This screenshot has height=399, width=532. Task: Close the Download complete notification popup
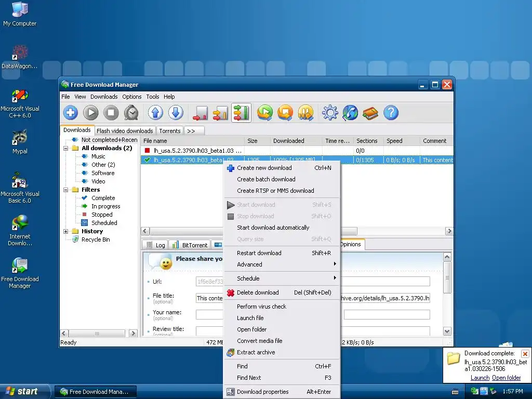(x=525, y=354)
